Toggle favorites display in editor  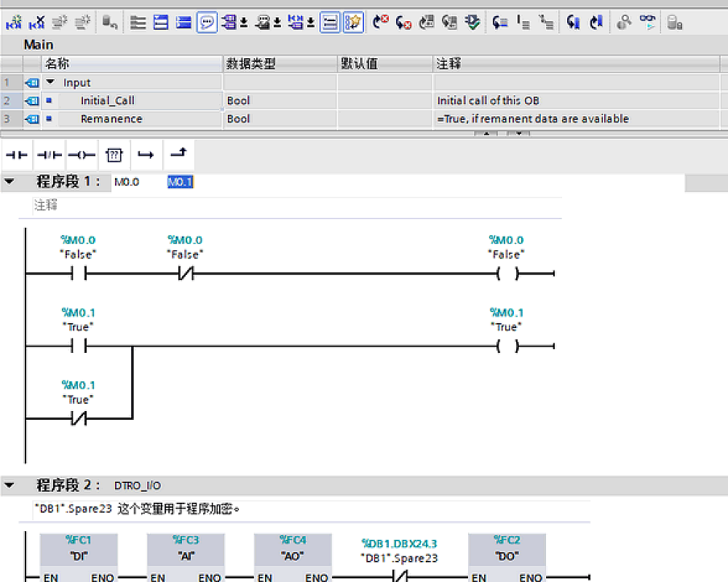[x=354, y=23]
